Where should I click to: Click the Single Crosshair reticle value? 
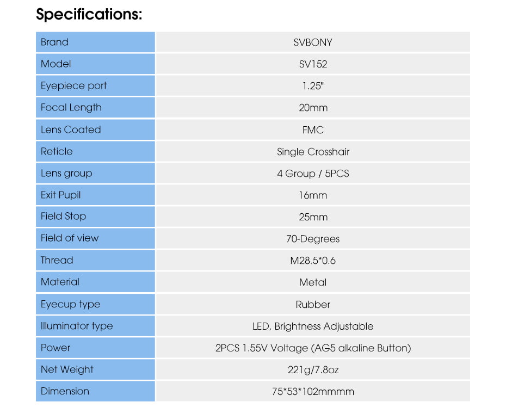pos(312,152)
